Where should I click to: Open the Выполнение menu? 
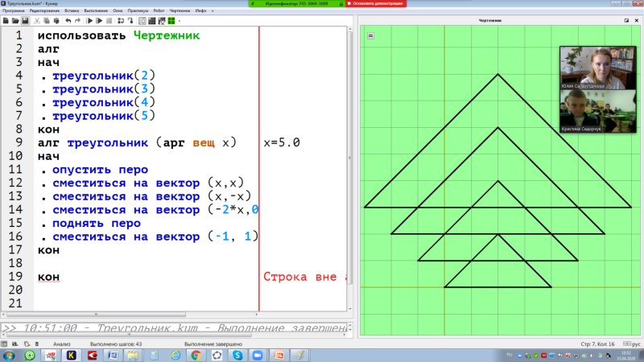(96, 10)
